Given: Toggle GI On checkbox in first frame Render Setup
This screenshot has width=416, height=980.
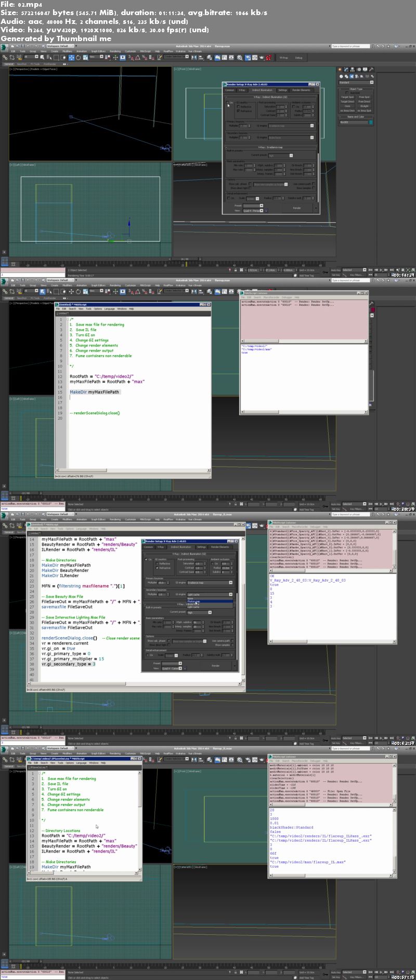Looking at the screenshot, I should point(228,102).
